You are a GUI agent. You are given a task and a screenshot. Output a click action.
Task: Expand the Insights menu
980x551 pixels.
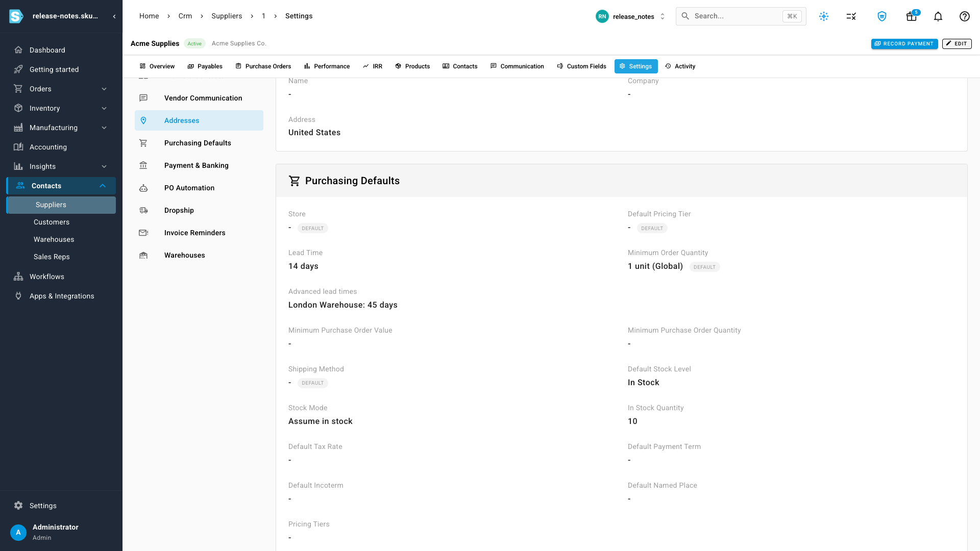pos(61,166)
